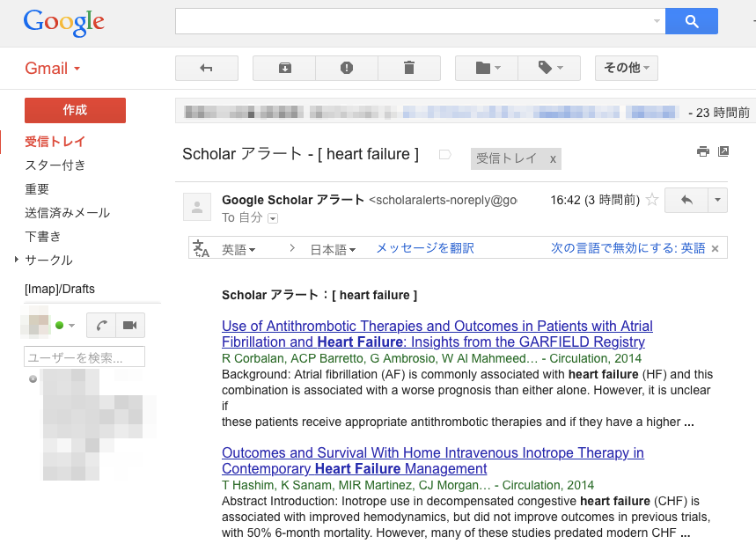Reply using the reply arrow button
756x551 pixels.
[686, 200]
